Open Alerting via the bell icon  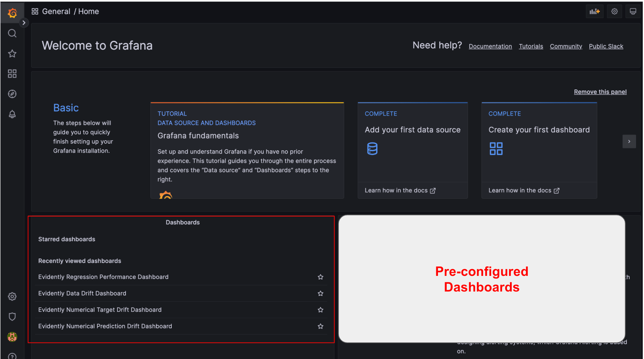pyautogui.click(x=12, y=114)
